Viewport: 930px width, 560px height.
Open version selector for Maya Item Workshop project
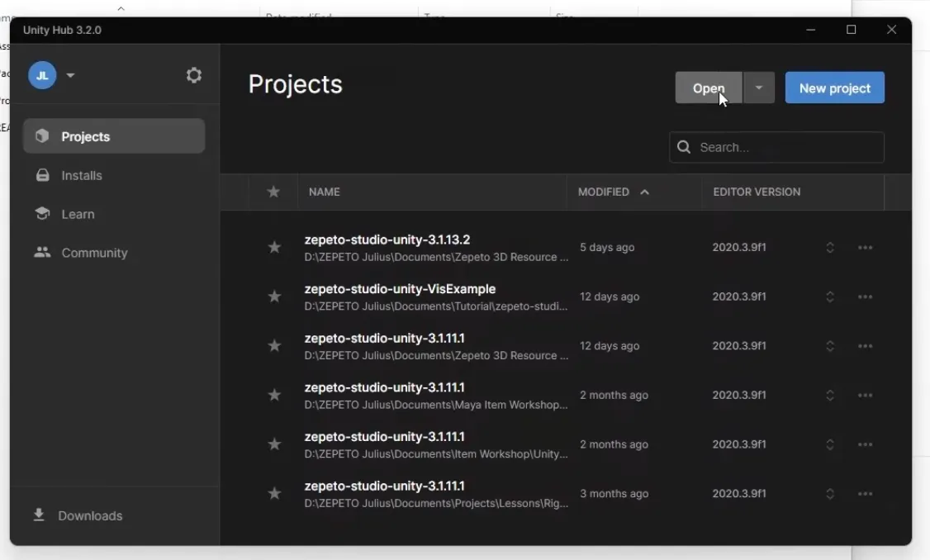(830, 395)
